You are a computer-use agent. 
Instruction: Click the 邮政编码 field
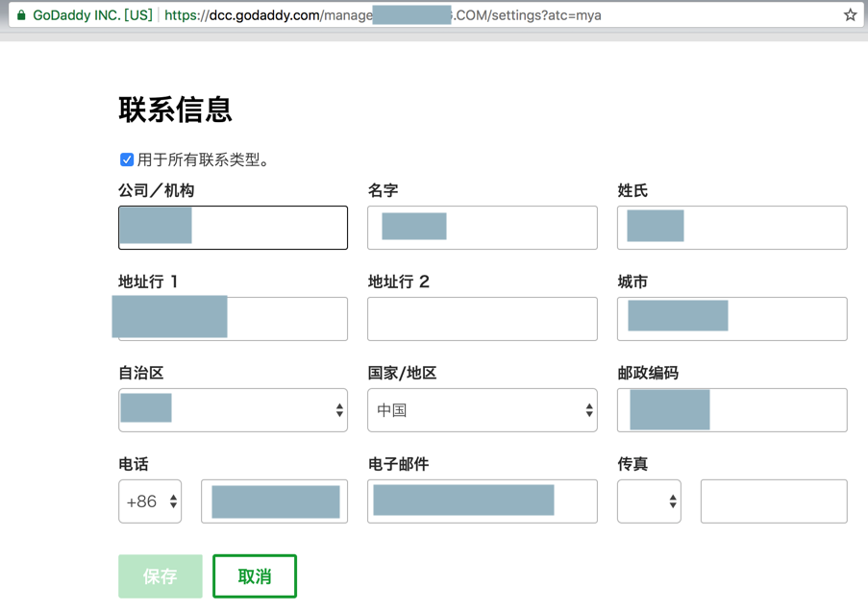779,410
